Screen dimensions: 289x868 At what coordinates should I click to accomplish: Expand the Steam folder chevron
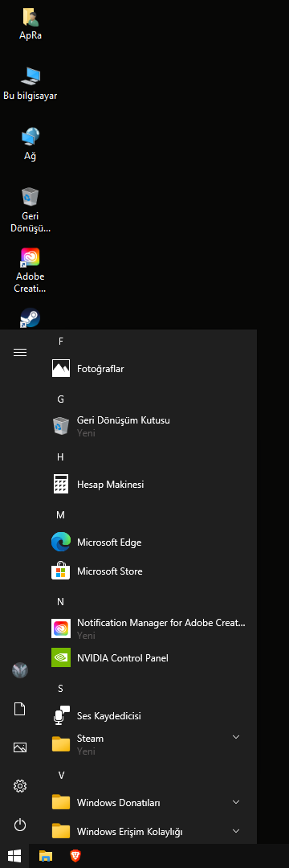(237, 737)
